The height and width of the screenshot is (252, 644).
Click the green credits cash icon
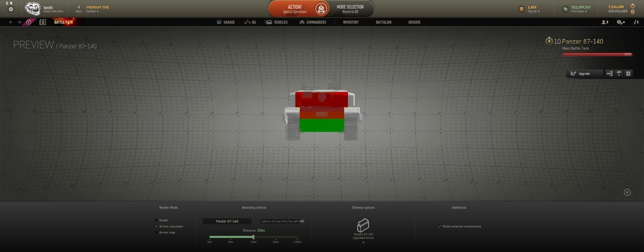click(566, 9)
